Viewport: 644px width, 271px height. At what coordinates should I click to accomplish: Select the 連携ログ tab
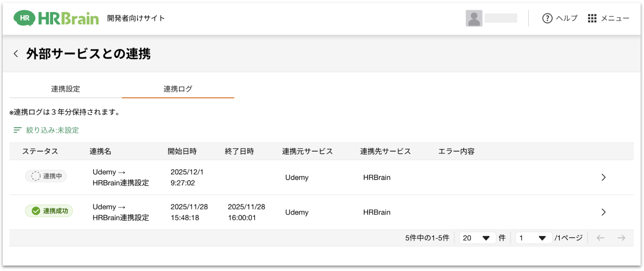coord(178,89)
